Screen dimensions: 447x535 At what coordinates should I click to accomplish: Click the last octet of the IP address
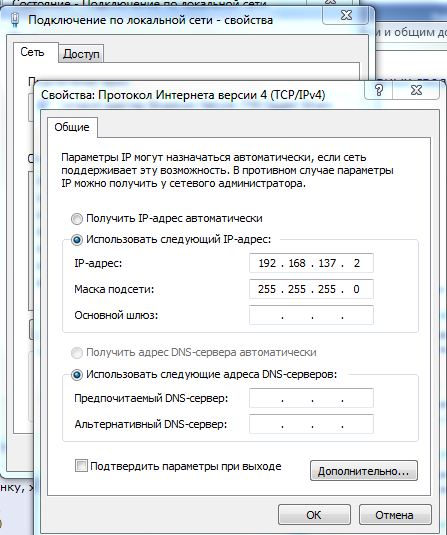(x=357, y=263)
